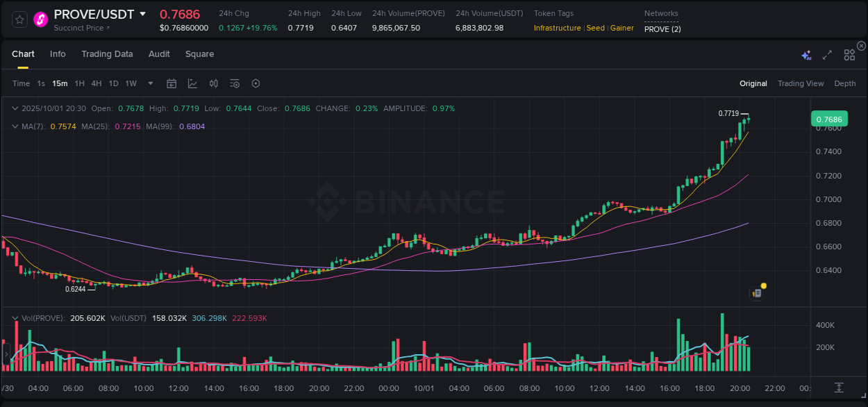Expand the Time interval dropdown arrow

tap(149, 83)
